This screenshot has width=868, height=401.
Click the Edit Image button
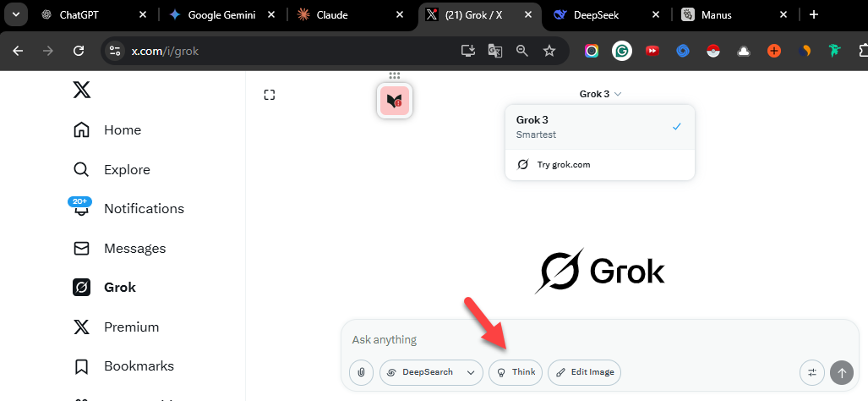click(585, 372)
